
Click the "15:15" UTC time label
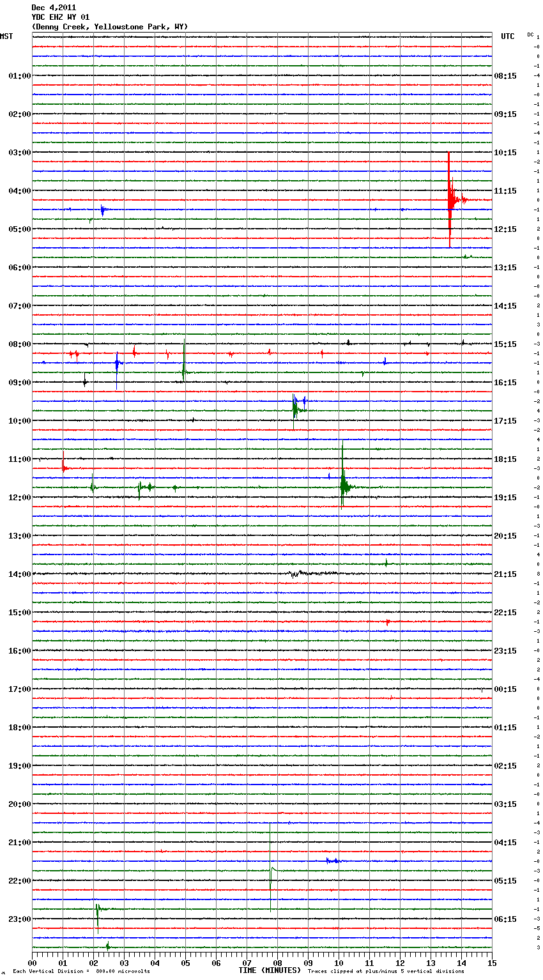(505, 344)
